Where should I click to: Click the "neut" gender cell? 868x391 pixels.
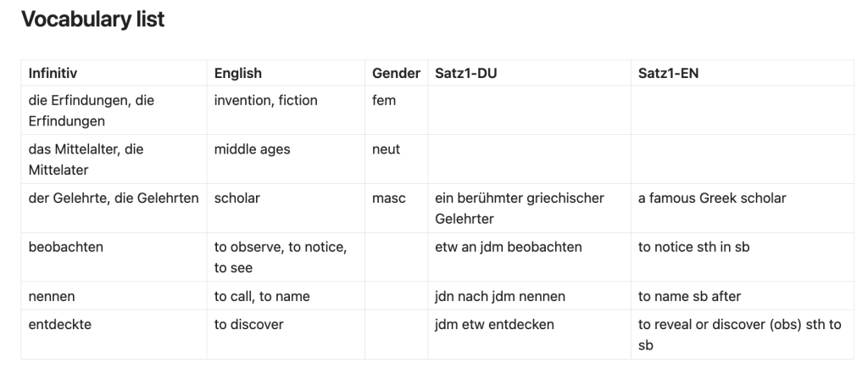[386, 150]
